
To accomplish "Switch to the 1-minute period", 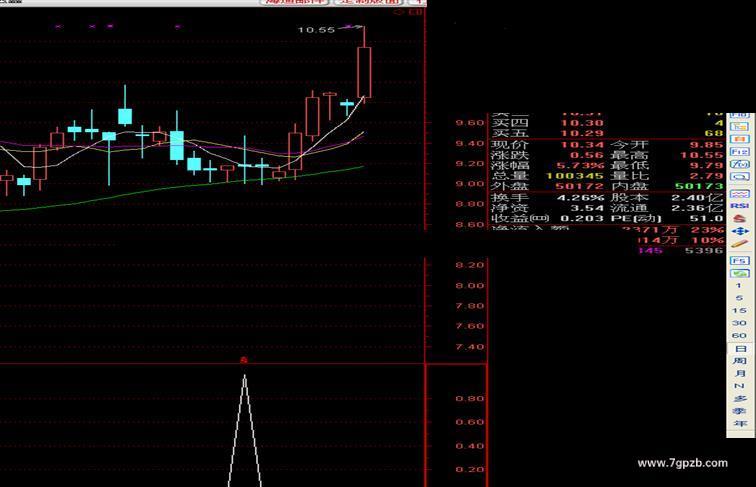I will [x=739, y=286].
